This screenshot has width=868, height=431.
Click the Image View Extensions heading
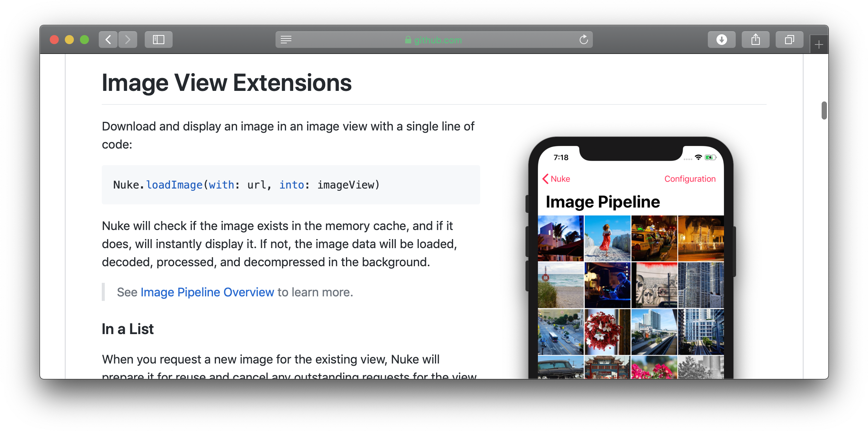(x=227, y=83)
